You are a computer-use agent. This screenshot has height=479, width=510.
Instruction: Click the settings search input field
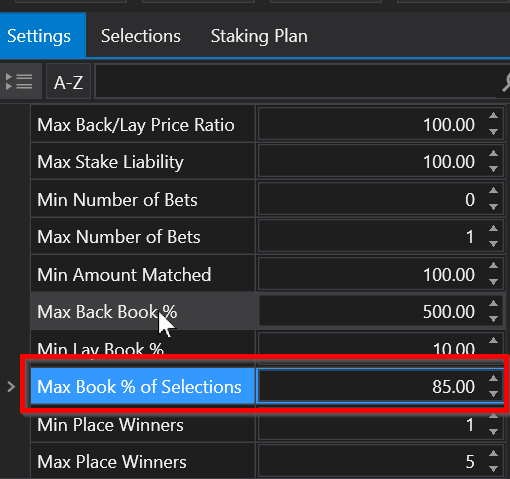pyautogui.click(x=297, y=82)
